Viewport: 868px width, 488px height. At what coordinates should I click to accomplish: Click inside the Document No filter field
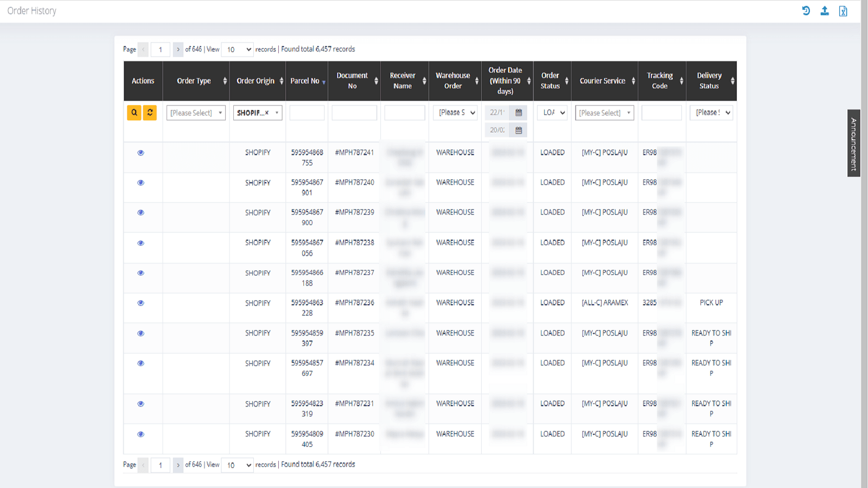pos(354,112)
